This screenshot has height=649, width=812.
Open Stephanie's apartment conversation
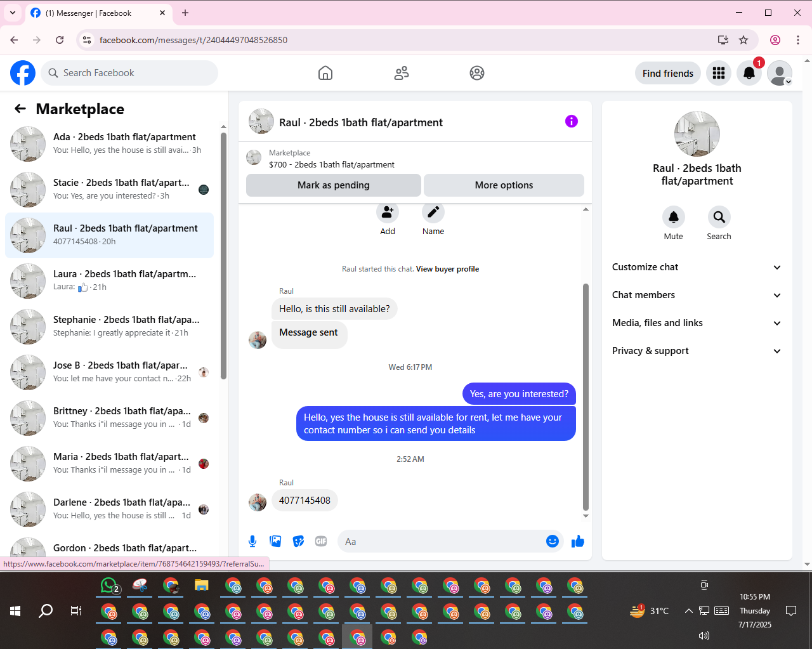tap(109, 327)
